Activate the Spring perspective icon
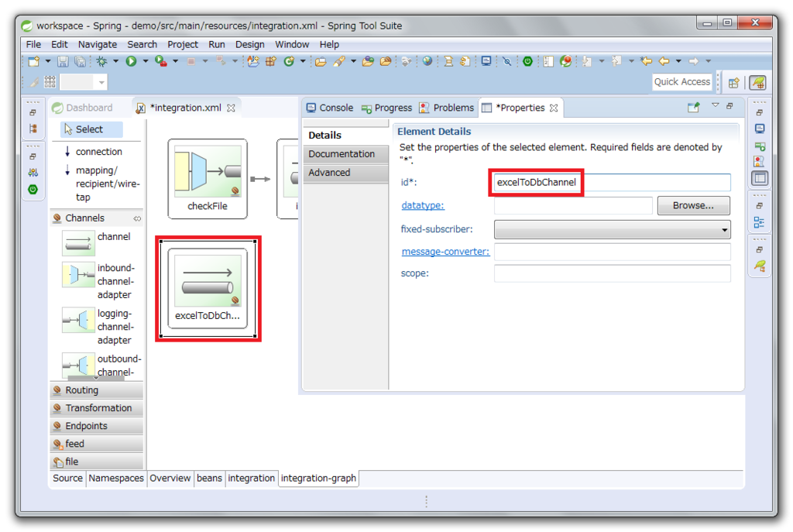Screen dimensions: 793x532 757,82
